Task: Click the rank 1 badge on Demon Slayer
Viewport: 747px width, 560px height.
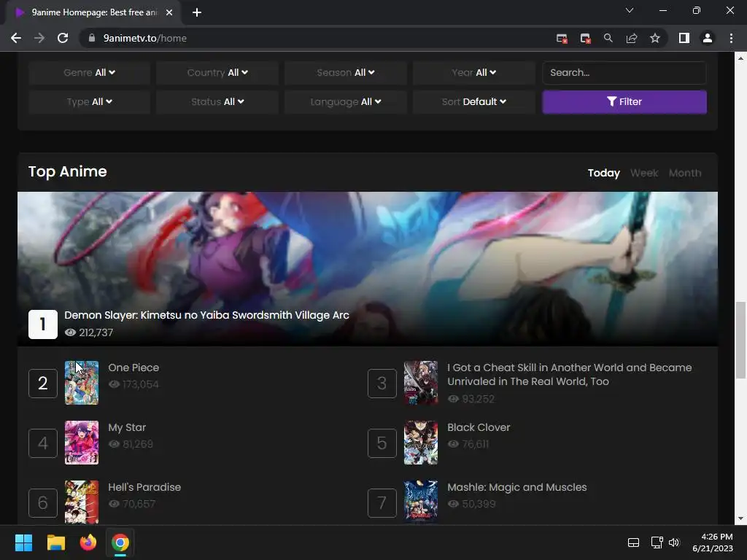Action: (x=43, y=324)
